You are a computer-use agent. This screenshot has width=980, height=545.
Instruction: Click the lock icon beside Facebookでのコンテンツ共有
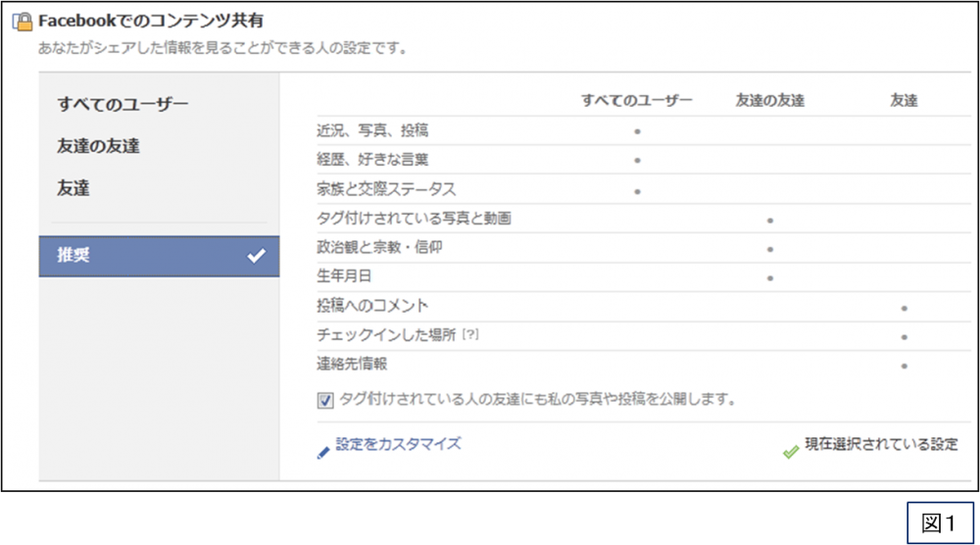click(x=23, y=22)
